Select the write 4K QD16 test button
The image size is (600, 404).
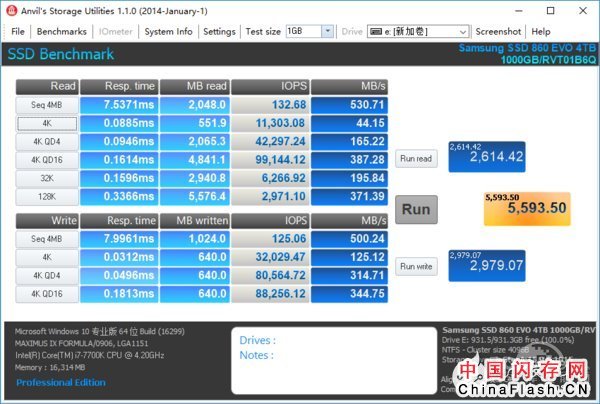[x=47, y=294]
